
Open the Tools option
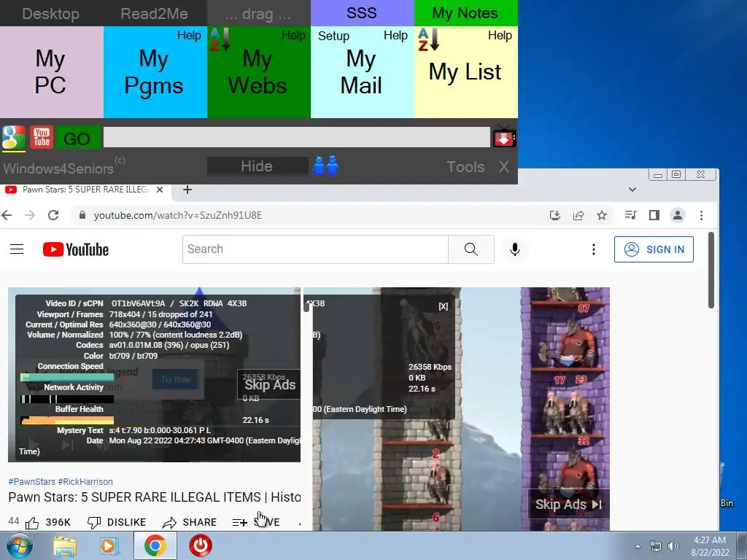pyautogui.click(x=465, y=167)
